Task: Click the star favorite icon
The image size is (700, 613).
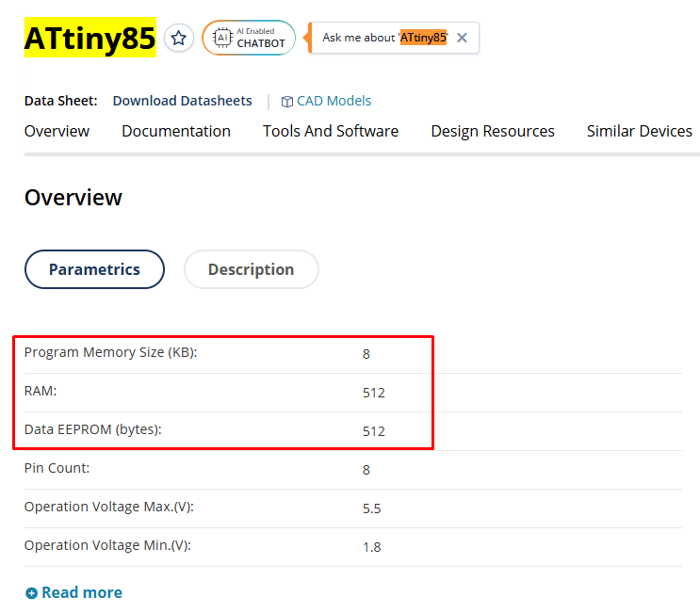Action: click(179, 39)
